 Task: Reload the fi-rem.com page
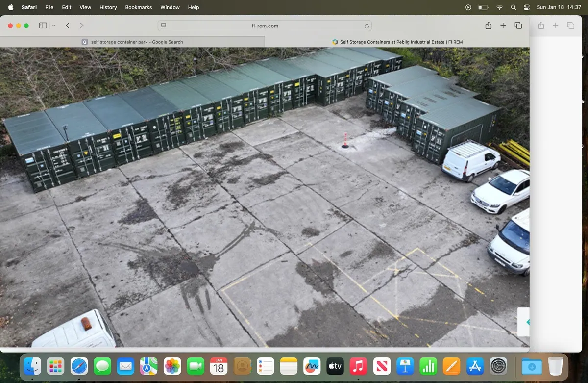pos(366,25)
